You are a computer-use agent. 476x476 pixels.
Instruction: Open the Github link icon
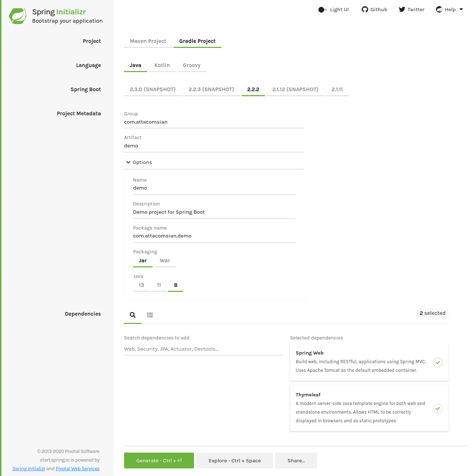(x=365, y=9)
